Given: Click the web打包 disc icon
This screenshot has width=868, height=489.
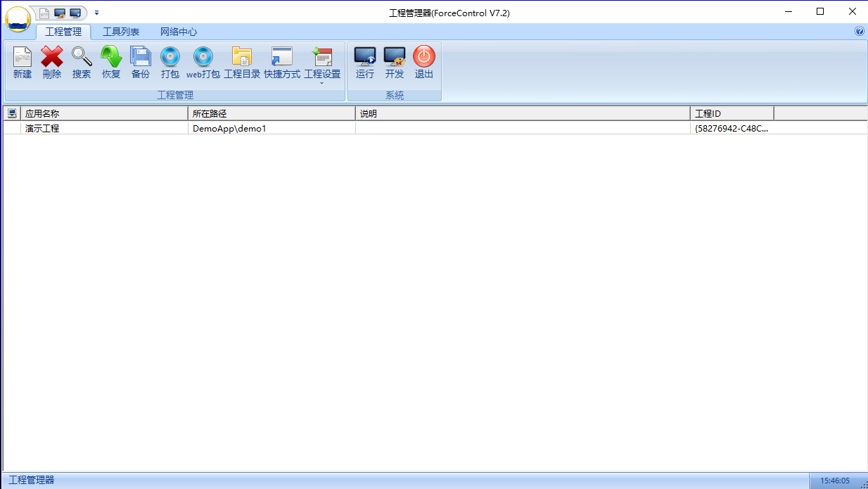Looking at the screenshot, I should [203, 57].
